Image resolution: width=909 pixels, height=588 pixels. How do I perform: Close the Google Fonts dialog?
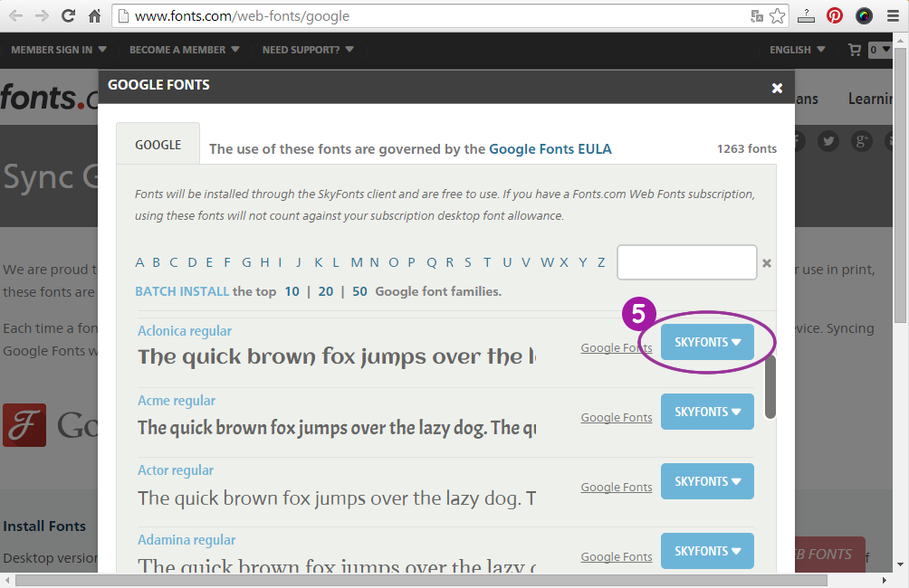[x=777, y=88]
